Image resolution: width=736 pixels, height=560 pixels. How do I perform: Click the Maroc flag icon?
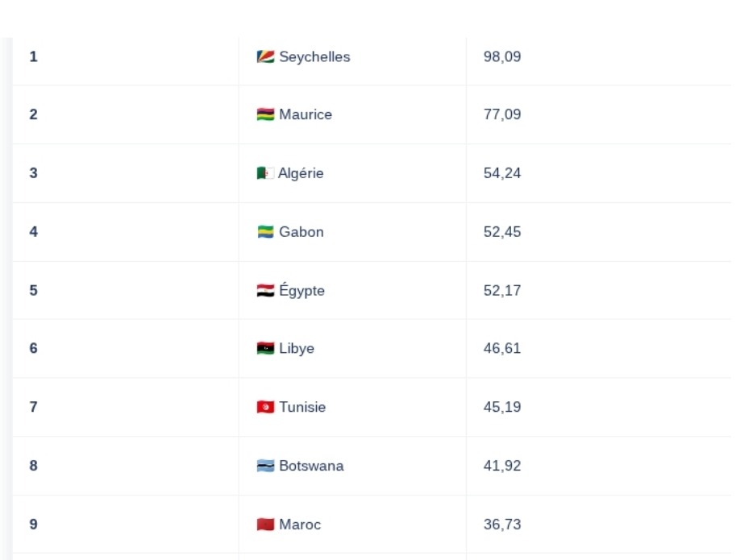click(x=265, y=525)
